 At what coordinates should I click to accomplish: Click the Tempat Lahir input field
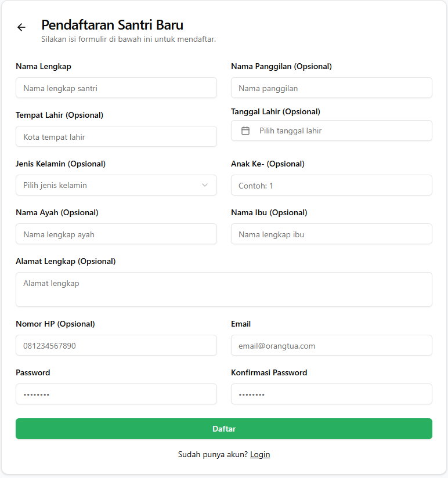[x=116, y=136]
